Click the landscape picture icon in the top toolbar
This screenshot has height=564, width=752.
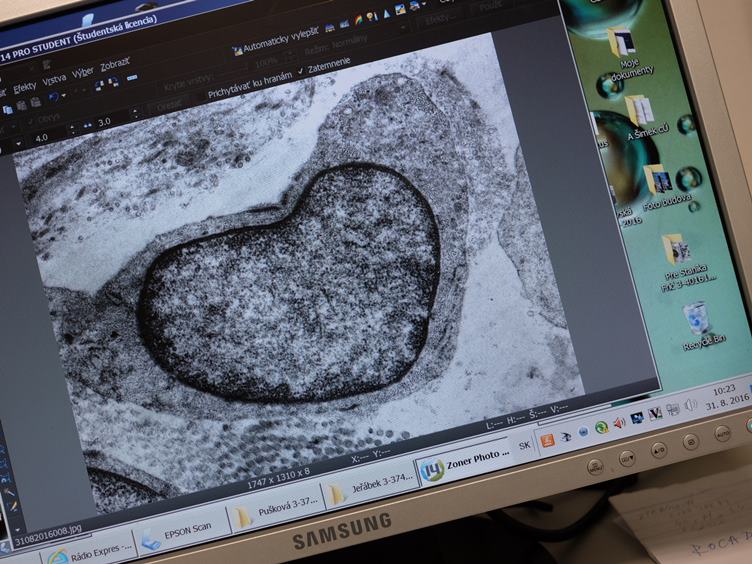[x=400, y=10]
